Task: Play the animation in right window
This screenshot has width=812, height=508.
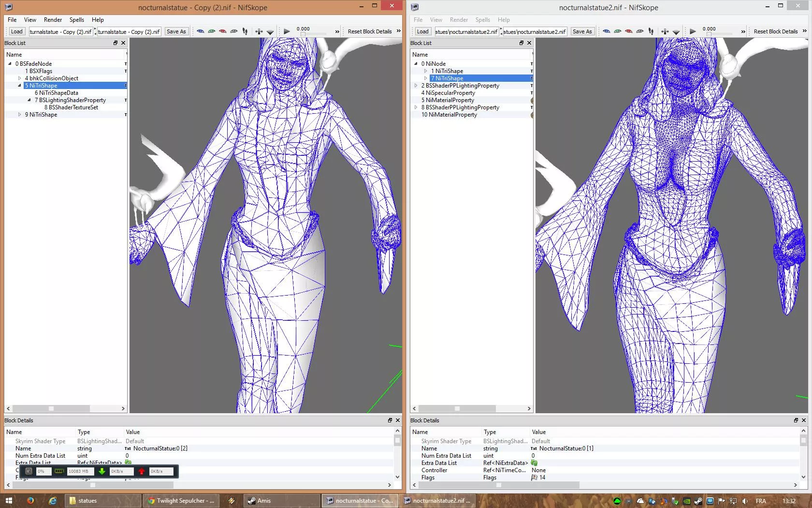Action: (693, 31)
